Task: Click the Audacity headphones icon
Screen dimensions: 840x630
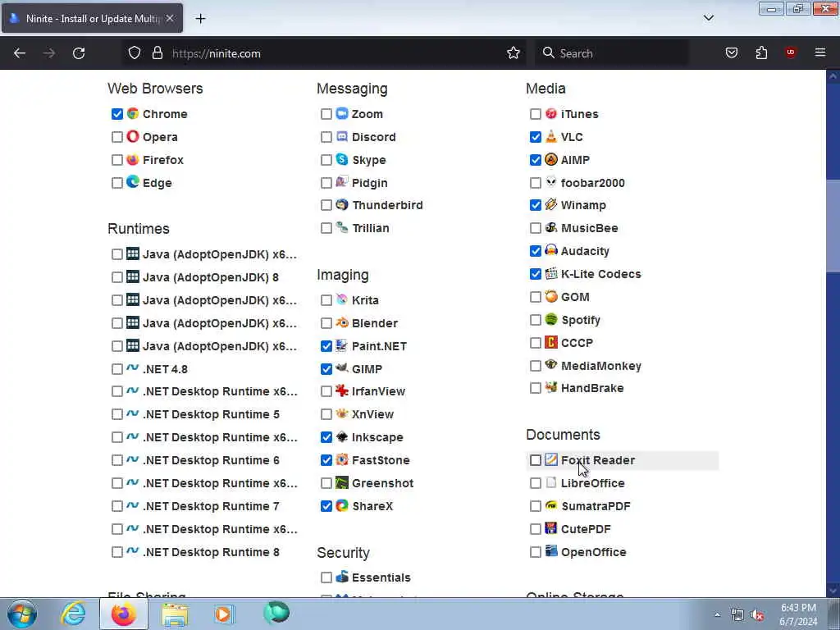Action: [550, 251]
